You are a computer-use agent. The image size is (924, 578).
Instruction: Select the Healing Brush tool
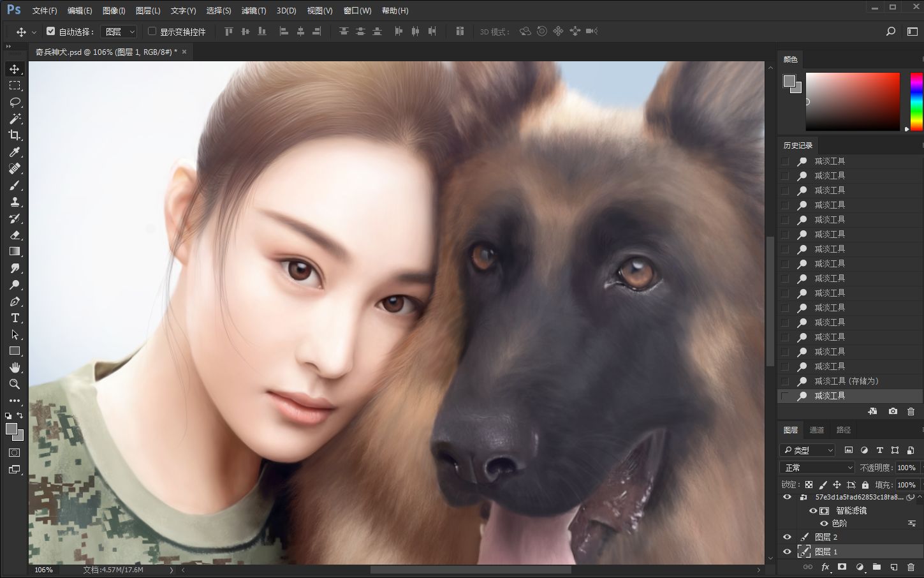15,168
